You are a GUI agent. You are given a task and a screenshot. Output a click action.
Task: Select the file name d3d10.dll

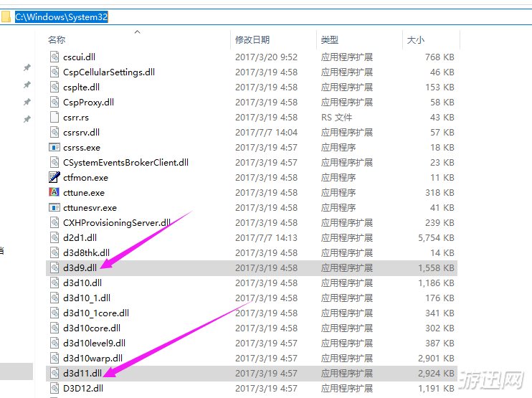(82, 283)
